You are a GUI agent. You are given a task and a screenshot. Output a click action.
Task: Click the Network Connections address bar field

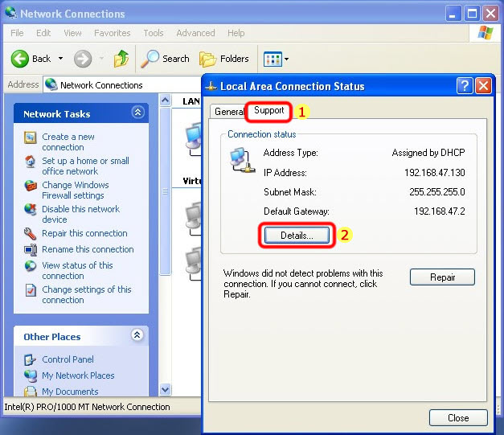122,85
